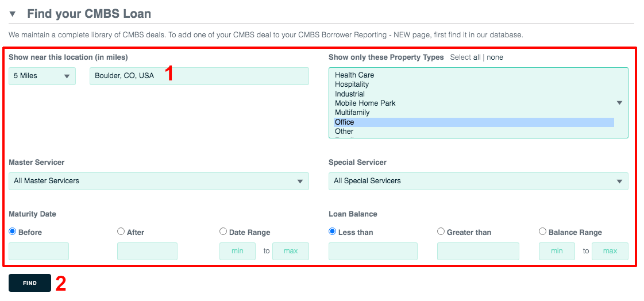Choose the Loan Balance Greater than option

[x=441, y=231]
